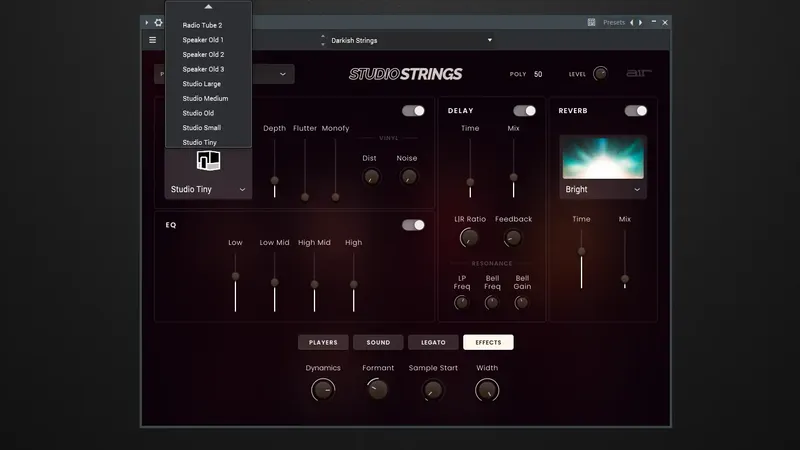Open the preset browser grid icon
Screen dimensions: 800x450
pyautogui.click(x=591, y=22)
